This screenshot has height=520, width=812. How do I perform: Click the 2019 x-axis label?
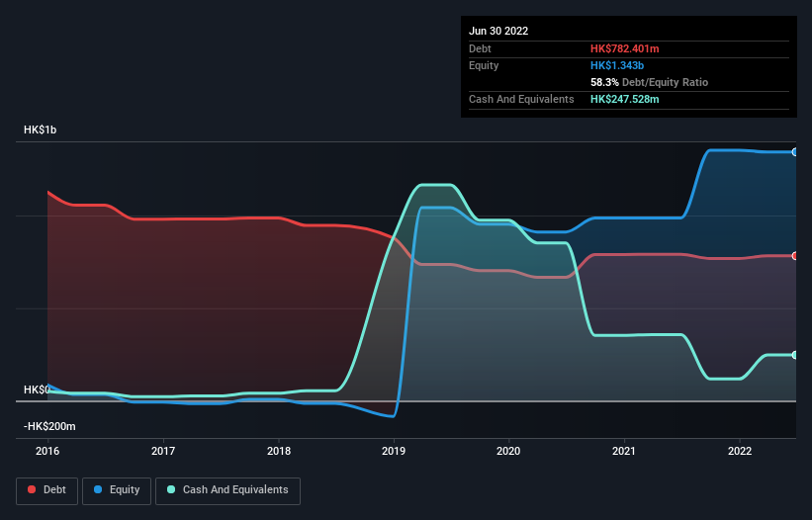[x=394, y=451]
